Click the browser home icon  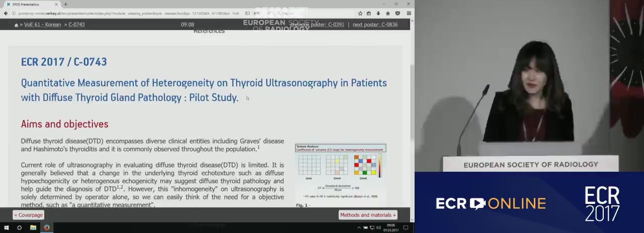388,14
